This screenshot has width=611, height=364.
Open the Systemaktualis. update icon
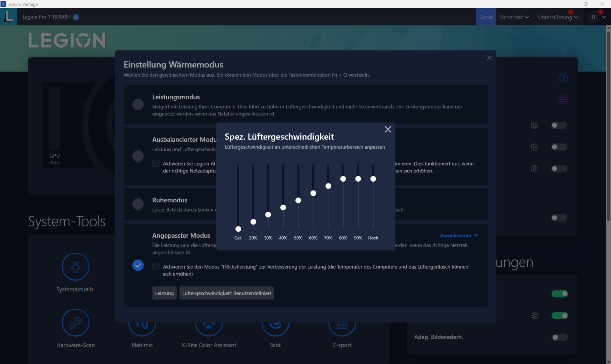pos(75,267)
